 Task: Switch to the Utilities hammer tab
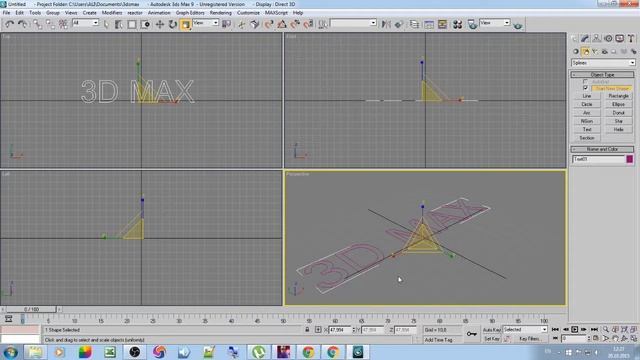631,38
